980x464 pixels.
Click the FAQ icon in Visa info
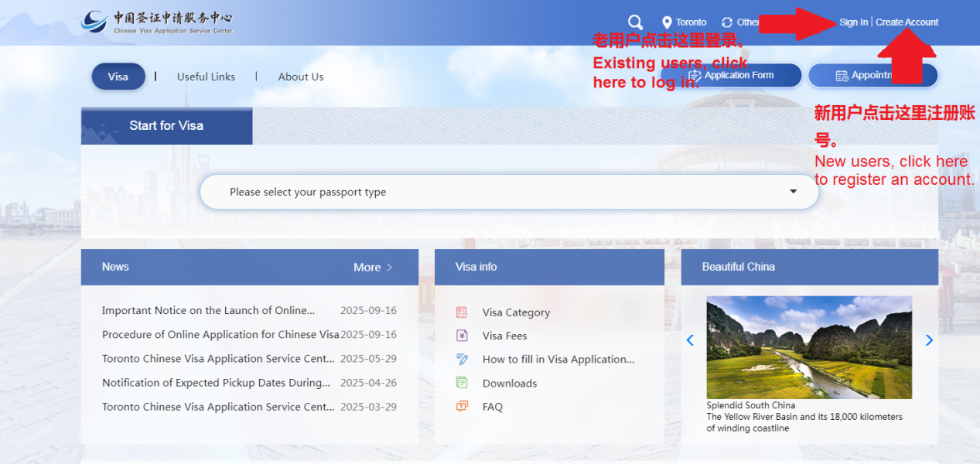point(462,406)
